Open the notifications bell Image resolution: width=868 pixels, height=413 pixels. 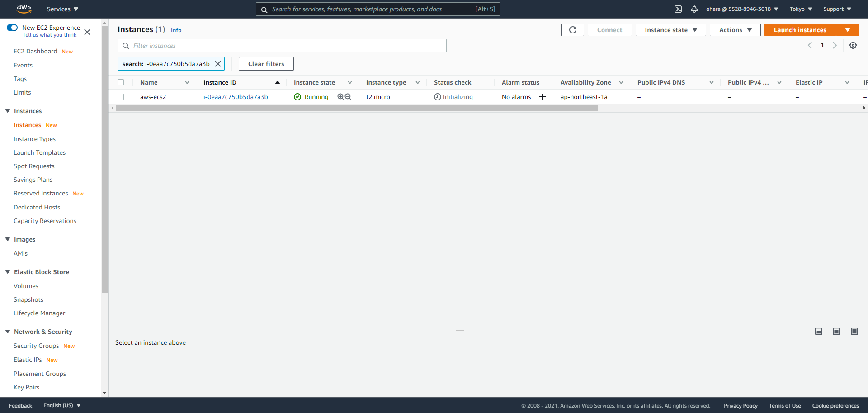[694, 9]
